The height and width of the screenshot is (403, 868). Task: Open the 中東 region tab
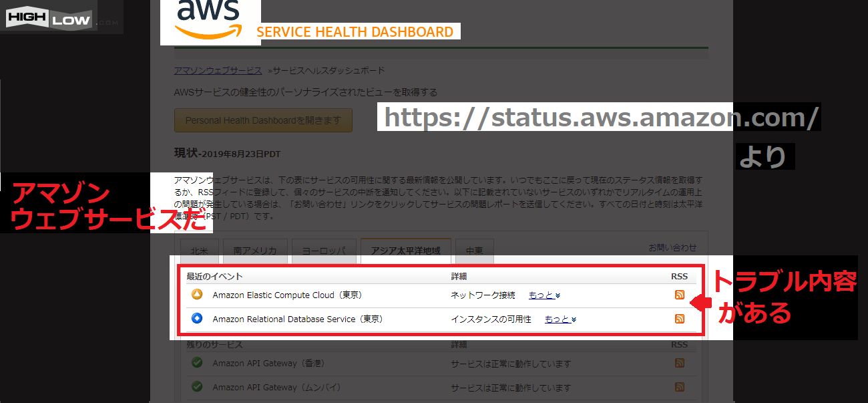tap(474, 251)
